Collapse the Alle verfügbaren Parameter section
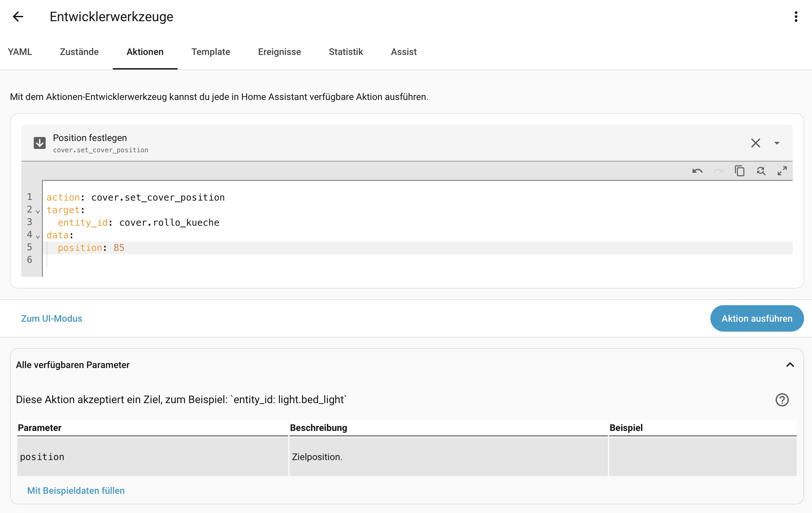Viewport: 812px width, 513px height. tap(790, 365)
